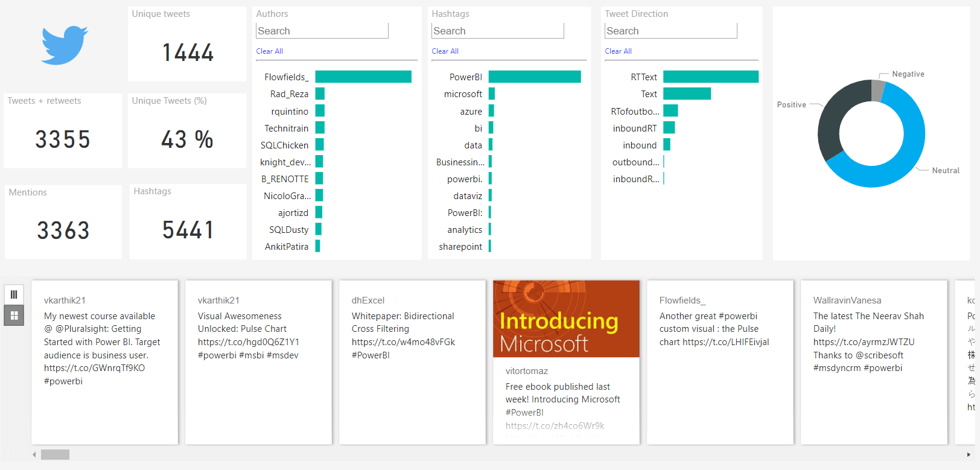This screenshot has height=470, width=980.
Task: Filter by author SQLChicken
Action: (x=284, y=145)
